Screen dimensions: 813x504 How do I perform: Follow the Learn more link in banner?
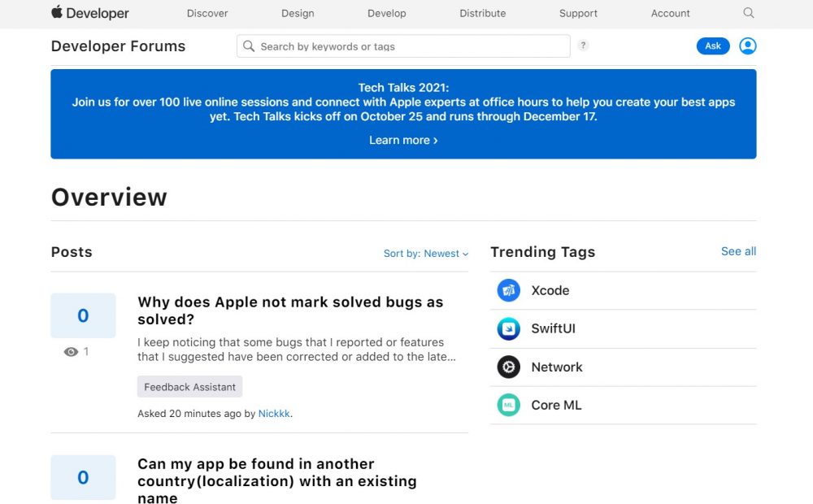(403, 140)
